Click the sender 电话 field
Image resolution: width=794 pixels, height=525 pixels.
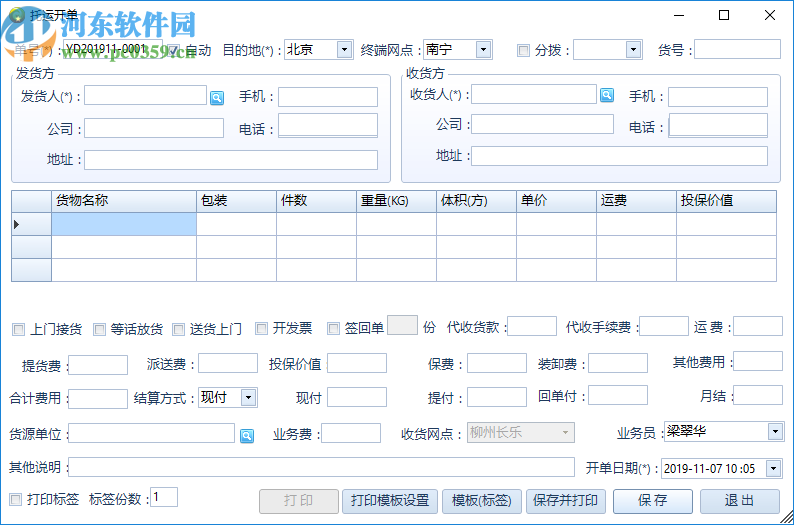click(328, 126)
